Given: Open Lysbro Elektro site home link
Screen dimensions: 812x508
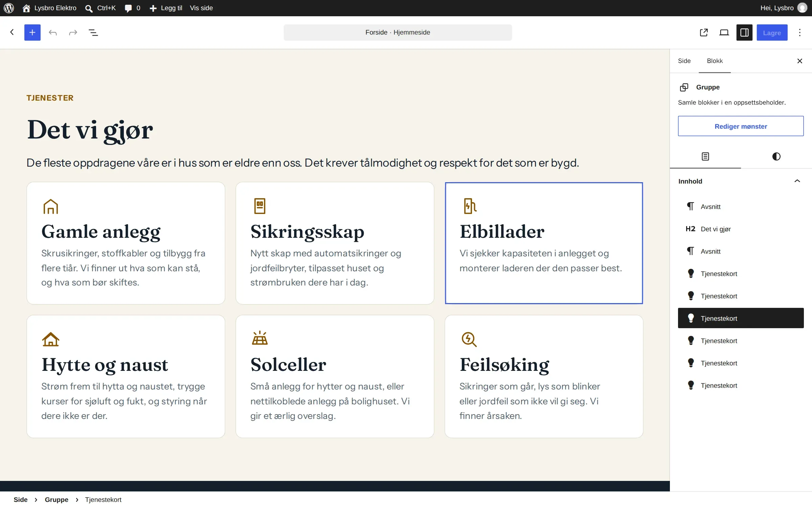Looking at the screenshot, I should 49,8.
